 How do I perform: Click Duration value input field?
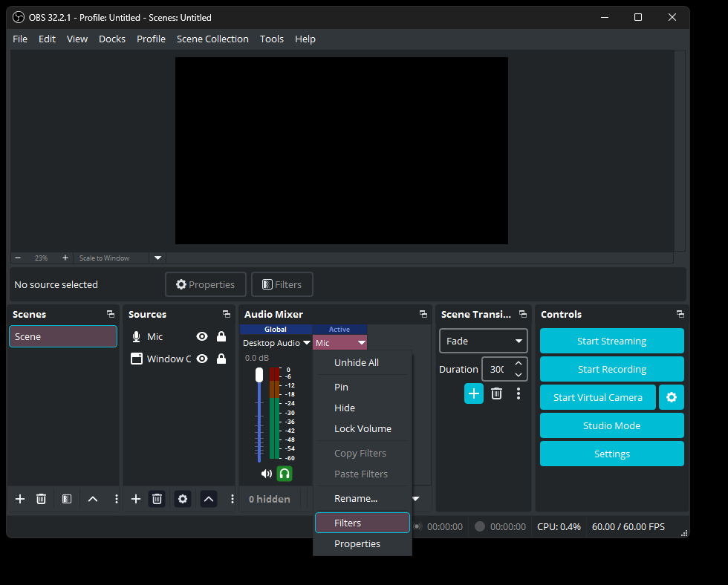click(x=497, y=369)
